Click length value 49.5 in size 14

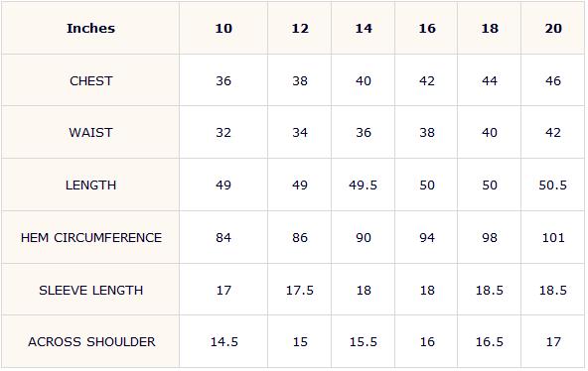[x=363, y=185]
